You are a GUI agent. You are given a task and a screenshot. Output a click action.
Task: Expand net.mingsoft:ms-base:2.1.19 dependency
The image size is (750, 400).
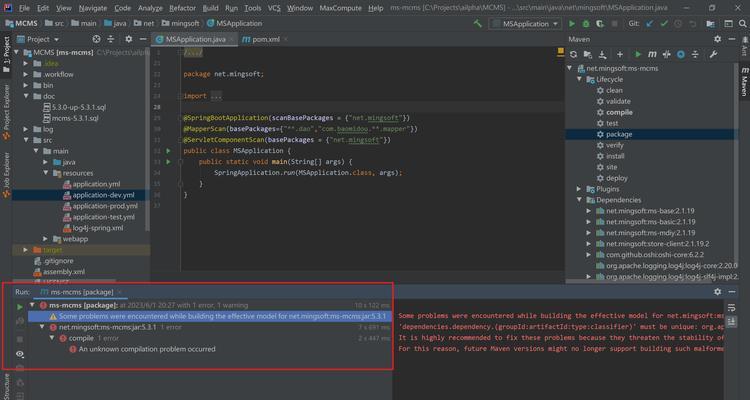coord(589,211)
